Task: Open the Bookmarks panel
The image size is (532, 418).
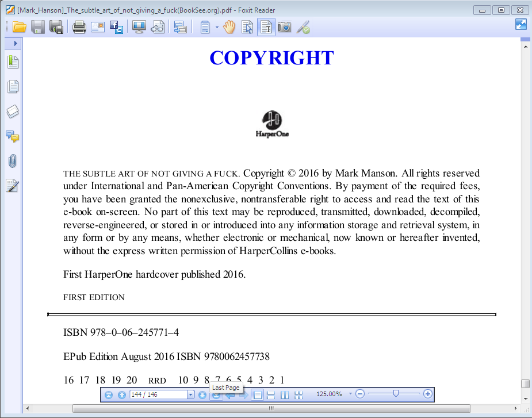Action: tap(13, 62)
